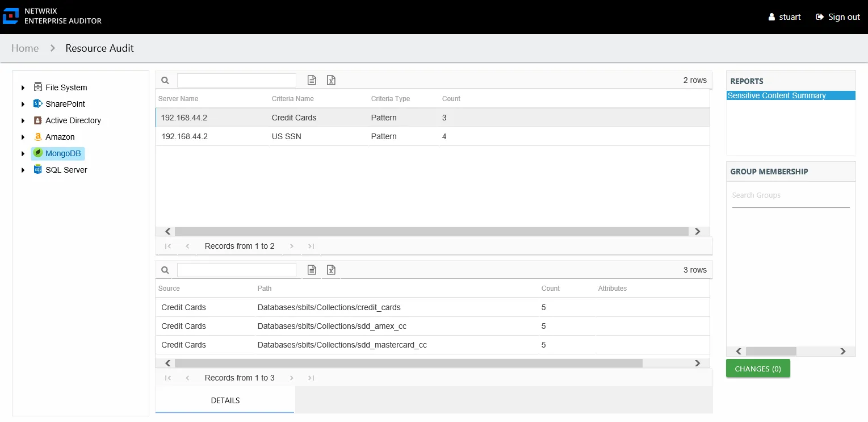Click the upper table search magnifier icon
The image size is (868, 422).
tap(165, 81)
